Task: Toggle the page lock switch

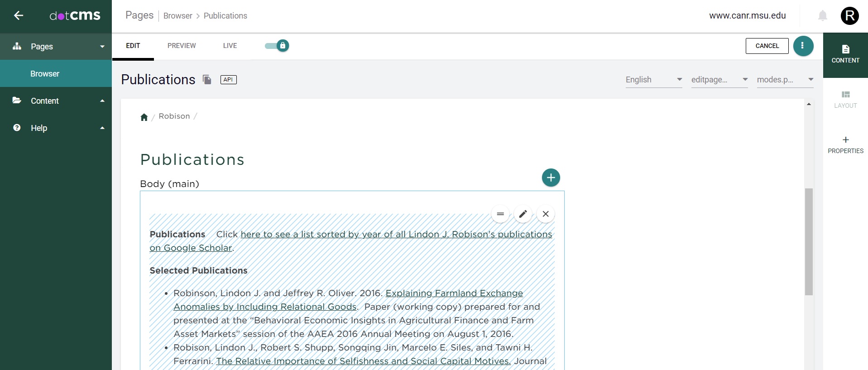Action: [x=277, y=46]
